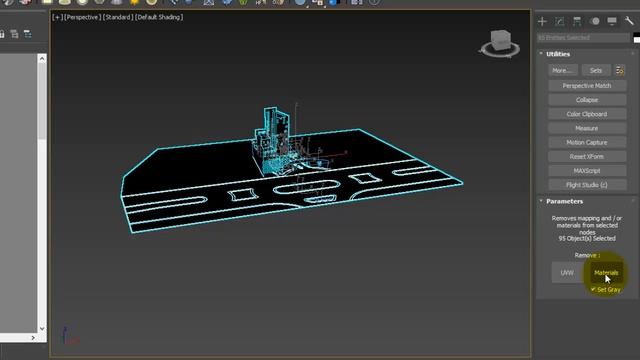Launch the Flight Studio (c) utility
This screenshot has height=360, width=640.
tap(587, 185)
